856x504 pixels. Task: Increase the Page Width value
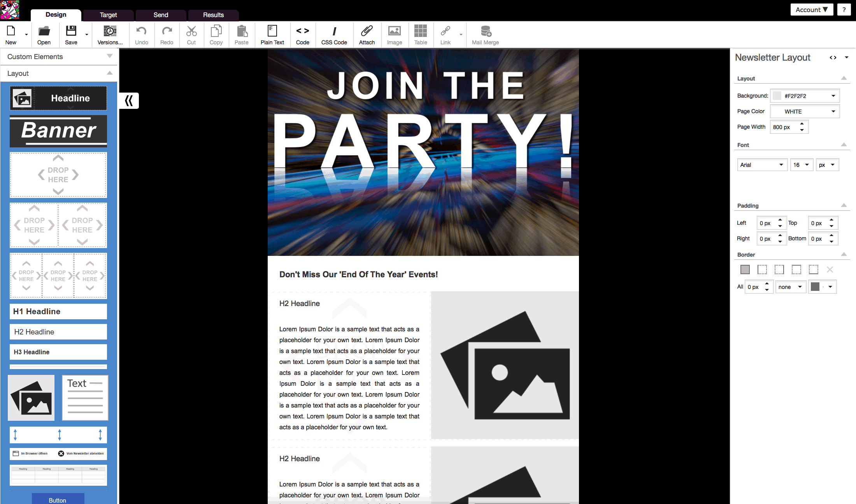pos(802,124)
